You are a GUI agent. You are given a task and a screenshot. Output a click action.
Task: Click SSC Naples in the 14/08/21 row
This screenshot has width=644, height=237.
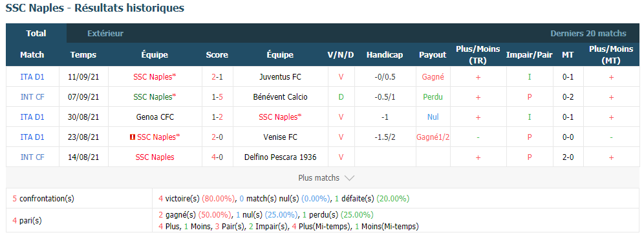155,157
